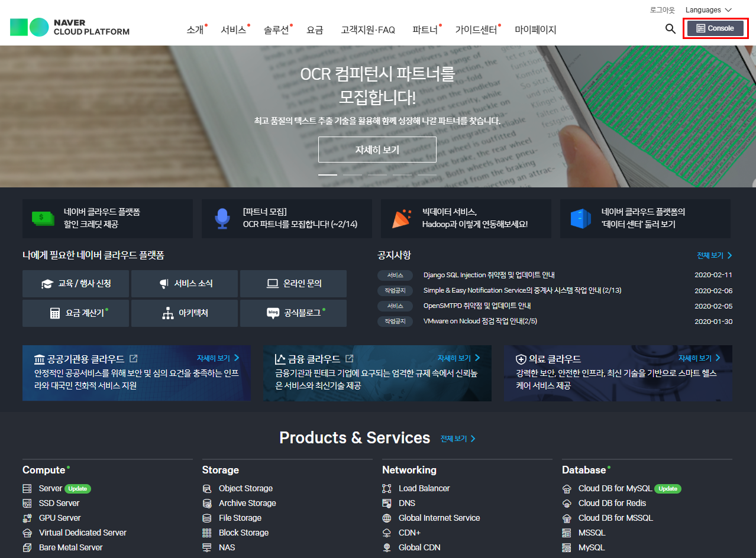Open the Console button

(x=715, y=28)
